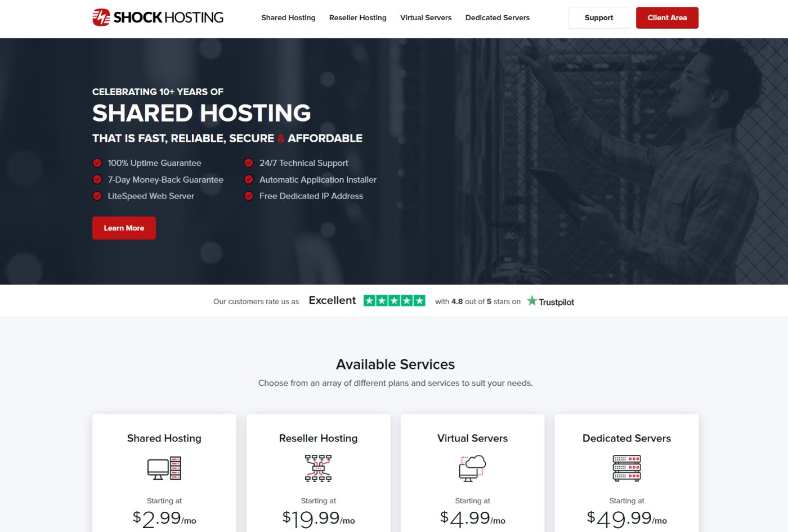This screenshot has height=532, width=788.
Task: Select the Reseller Hosting service card
Action: click(318, 472)
